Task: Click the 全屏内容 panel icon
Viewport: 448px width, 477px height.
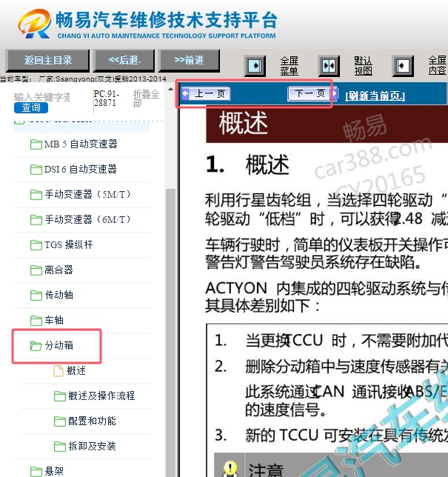Action: pos(403,65)
